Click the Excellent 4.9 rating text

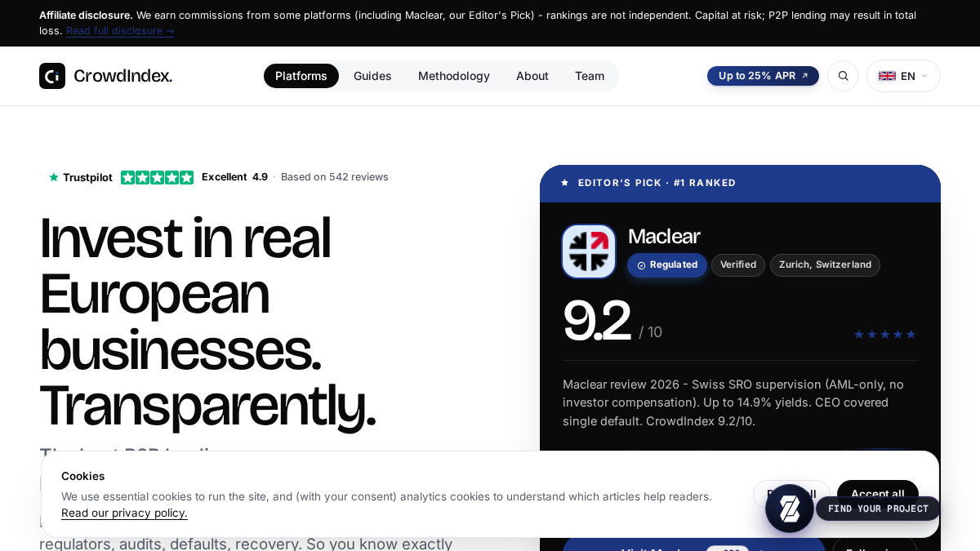(x=234, y=177)
